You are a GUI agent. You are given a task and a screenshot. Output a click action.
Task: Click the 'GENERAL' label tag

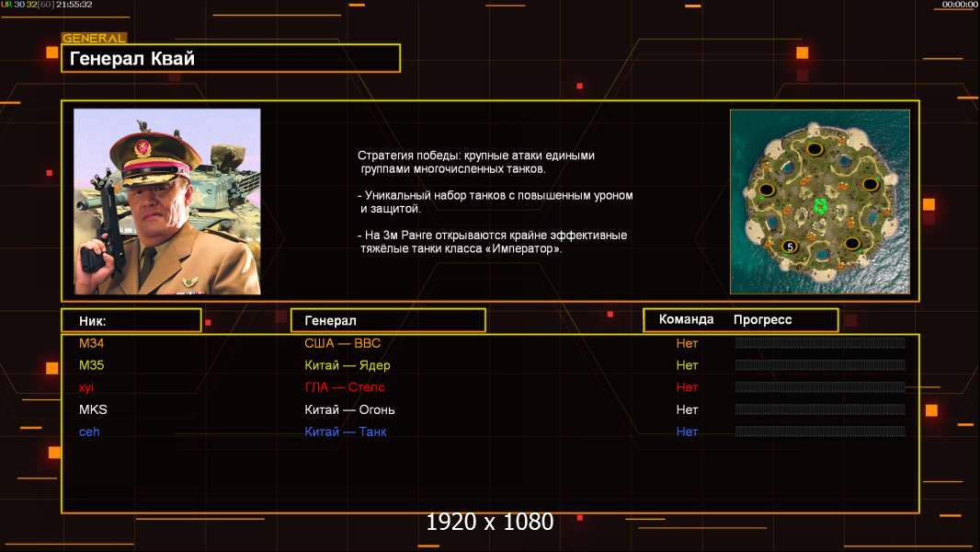coord(95,38)
